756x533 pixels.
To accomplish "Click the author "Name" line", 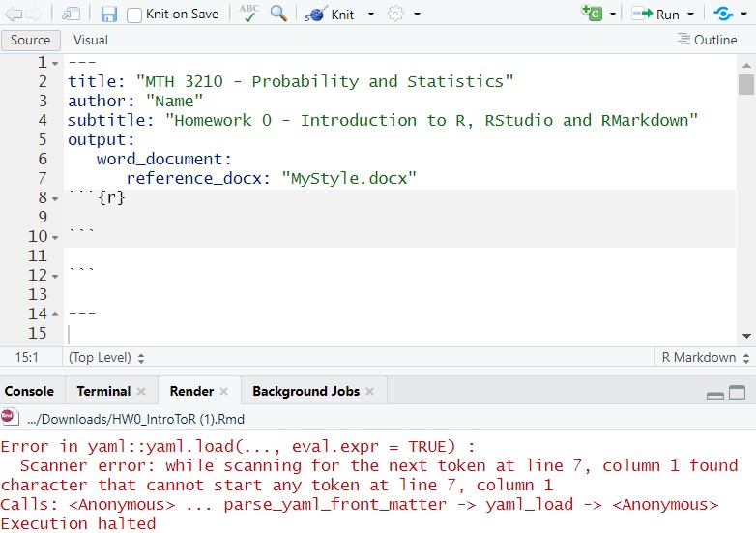I will (135, 101).
